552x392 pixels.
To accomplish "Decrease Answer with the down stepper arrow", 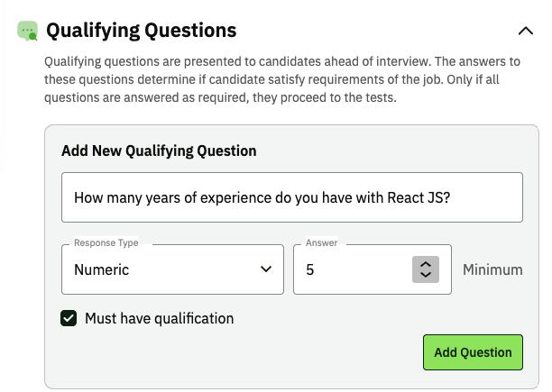I will coord(426,275).
